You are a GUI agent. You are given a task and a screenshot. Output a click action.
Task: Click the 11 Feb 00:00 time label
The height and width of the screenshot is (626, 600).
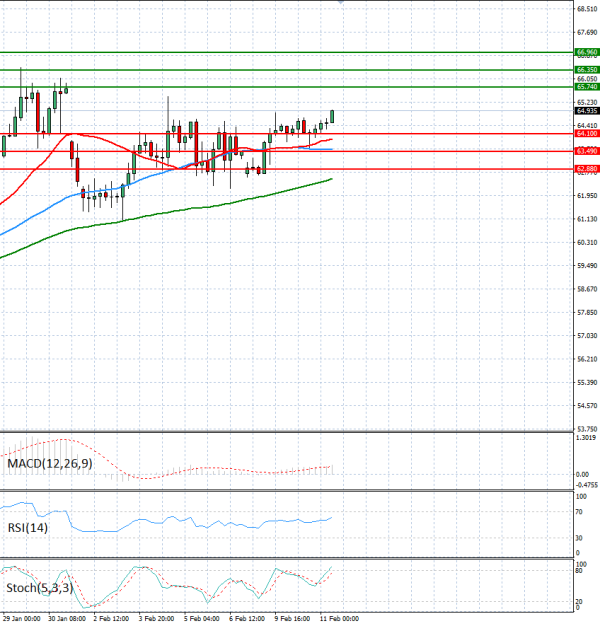click(339, 620)
